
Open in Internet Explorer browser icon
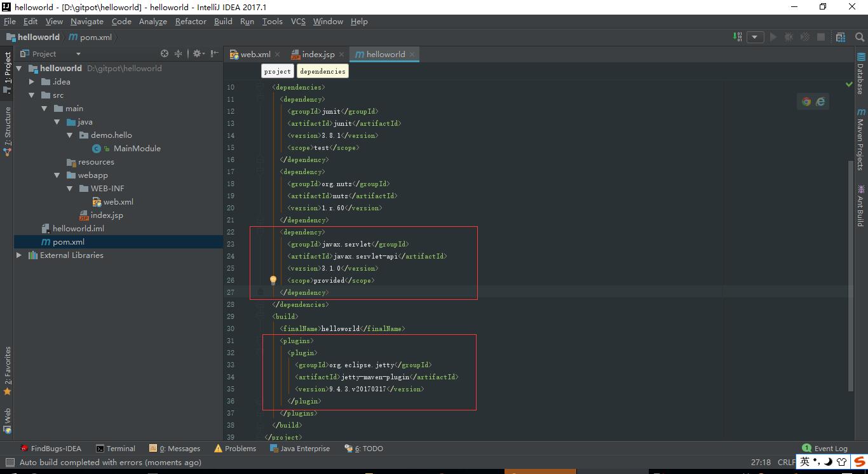coord(820,102)
